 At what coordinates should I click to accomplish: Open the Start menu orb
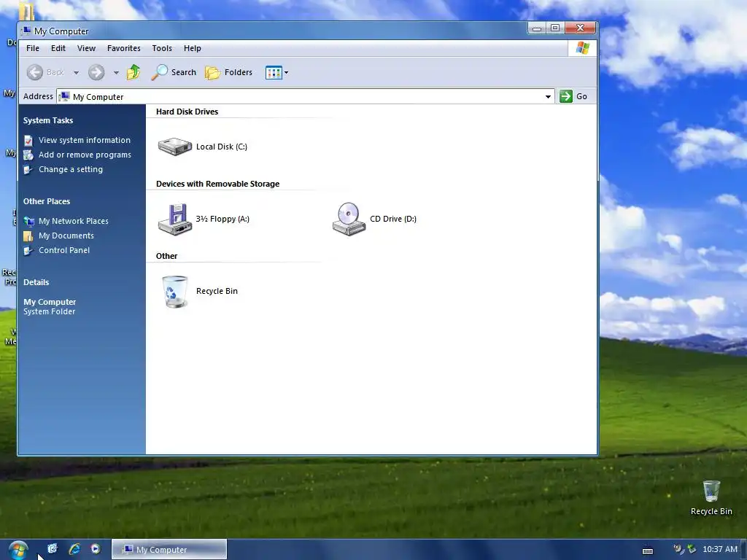tap(18, 550)
